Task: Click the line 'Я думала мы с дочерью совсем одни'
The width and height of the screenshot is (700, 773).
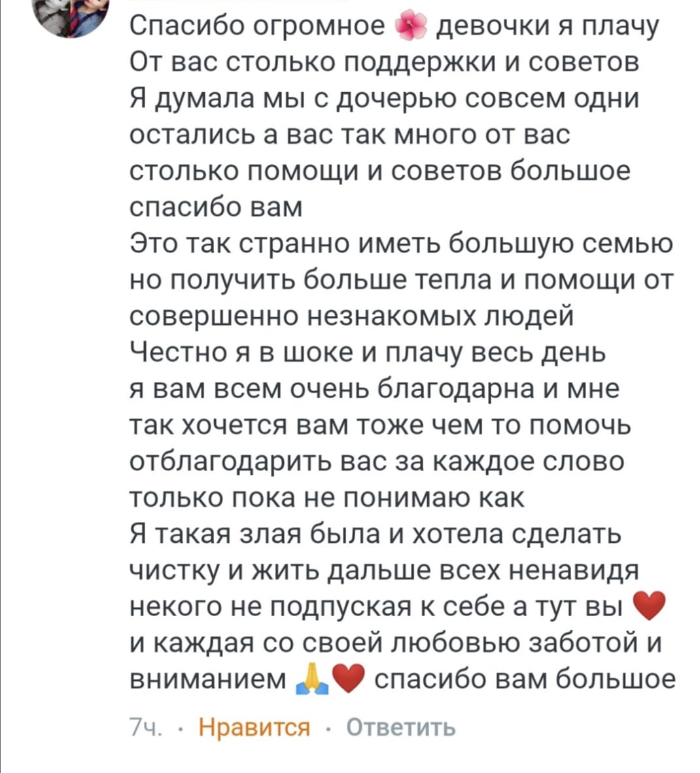Action: pos(384,99)
